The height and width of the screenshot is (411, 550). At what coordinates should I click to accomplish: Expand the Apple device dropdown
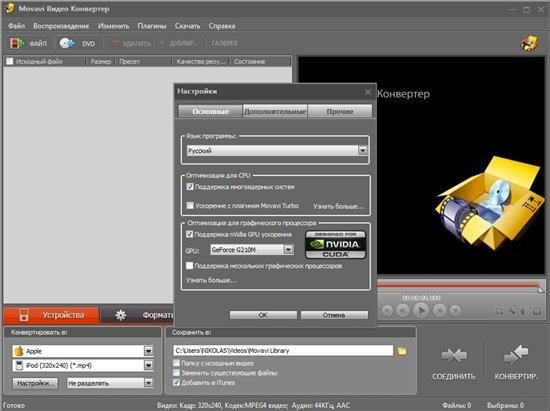[148, 351]
